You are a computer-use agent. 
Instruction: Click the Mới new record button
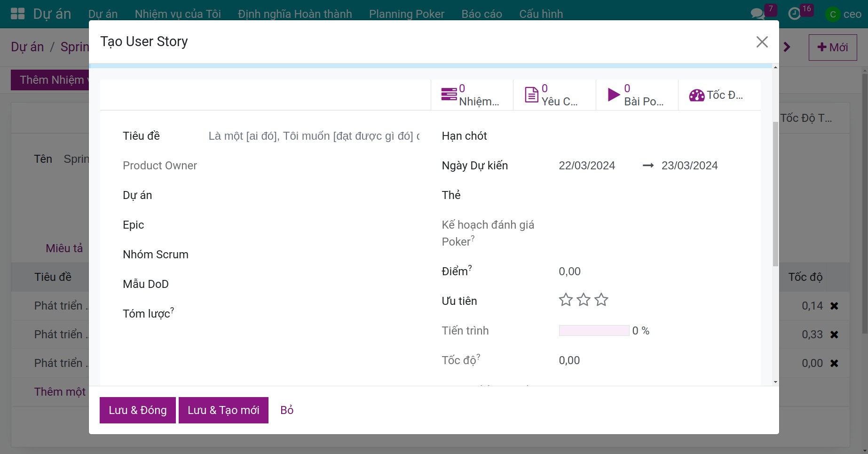[833, 47]
